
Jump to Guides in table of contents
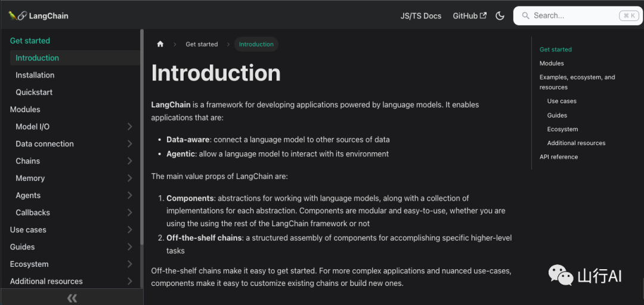(x=558, y=116)
